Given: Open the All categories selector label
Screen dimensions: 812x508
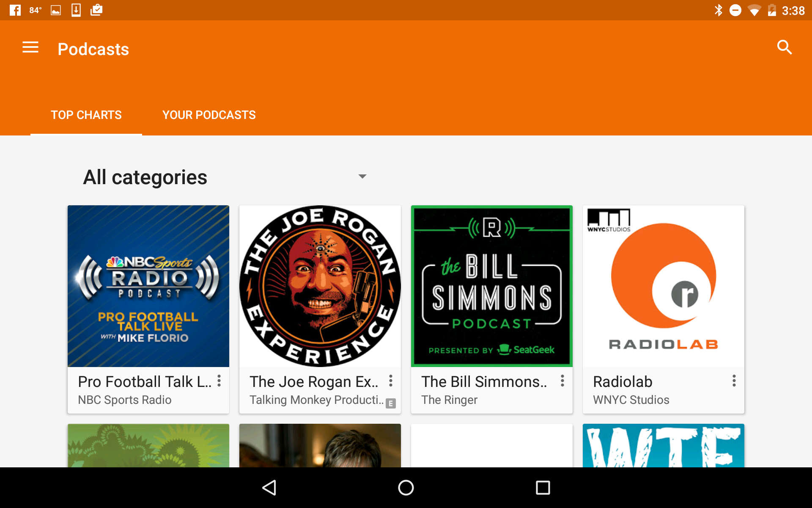Looking at the screenshot, I should coord(145,177).
